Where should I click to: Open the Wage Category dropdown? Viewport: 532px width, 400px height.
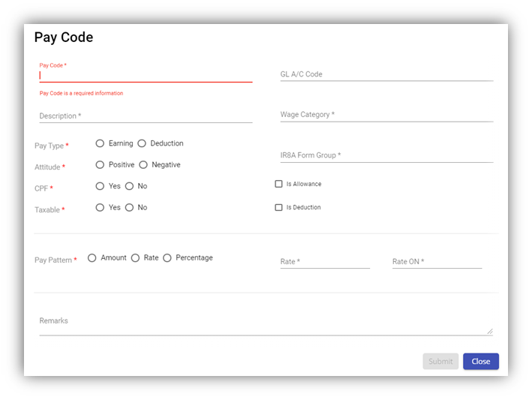(x=386, y=115)
